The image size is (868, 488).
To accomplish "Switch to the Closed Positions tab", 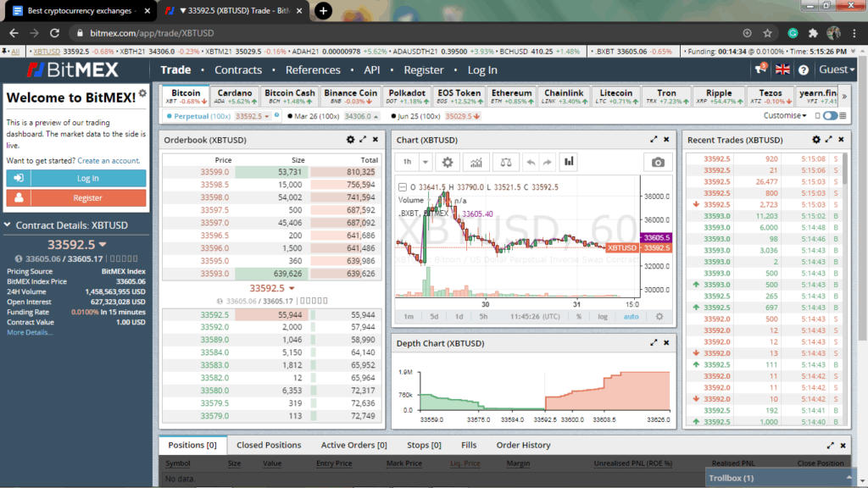I will [269, 445].
